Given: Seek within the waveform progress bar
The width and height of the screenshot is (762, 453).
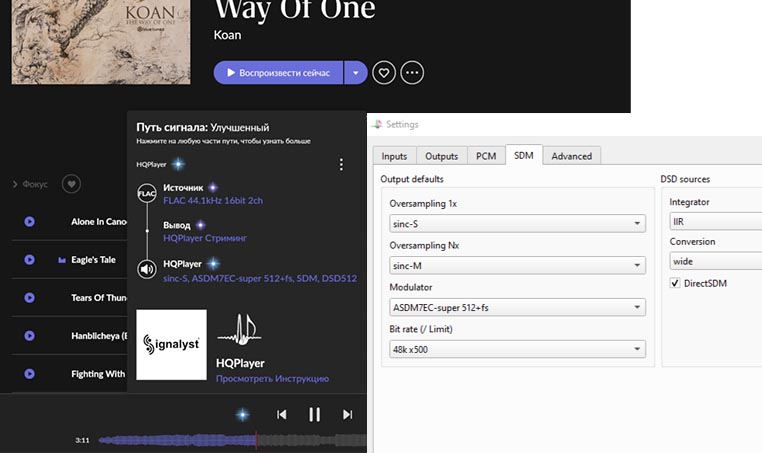Looking at the screenshot, I should tap(232, 440).
